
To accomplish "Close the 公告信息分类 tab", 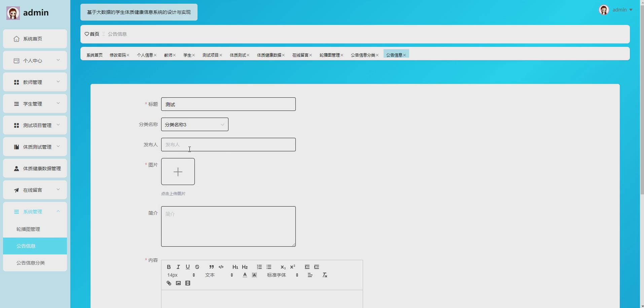I will (x=377, y=55).
